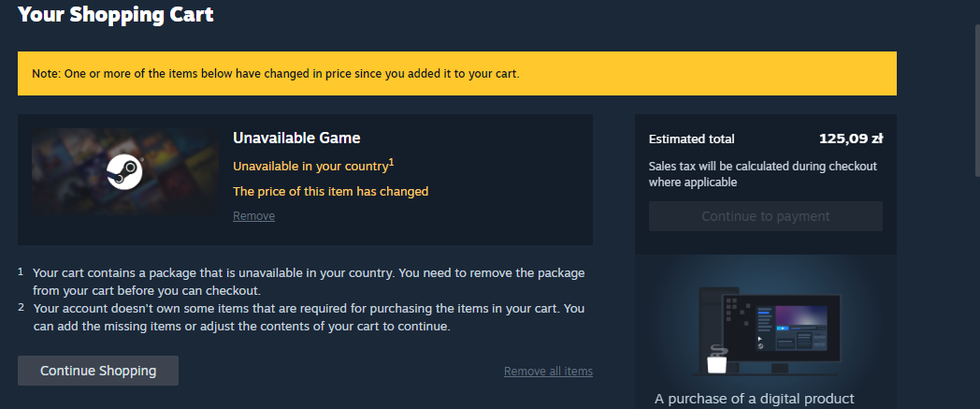Screen dimensions: 980x409
Task: Click the Your Shopping Cart heading
Action: click(x=115, y=14)
